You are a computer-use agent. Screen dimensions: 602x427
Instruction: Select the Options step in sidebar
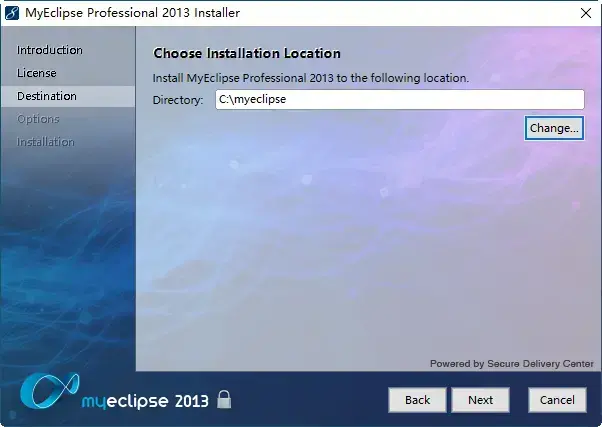coord(38,119)
